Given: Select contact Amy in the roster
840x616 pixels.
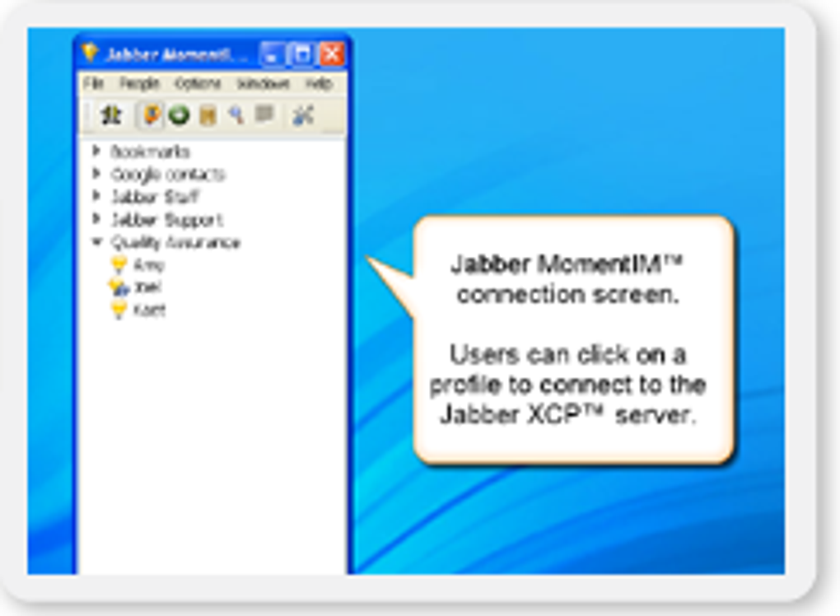Looking at the screenshot, I should coord(148,265).
